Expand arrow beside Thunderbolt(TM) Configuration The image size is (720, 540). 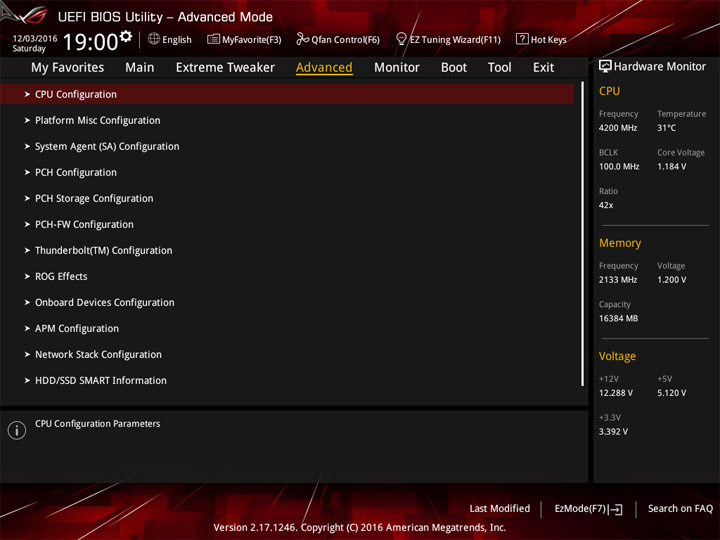pos(27,250)
